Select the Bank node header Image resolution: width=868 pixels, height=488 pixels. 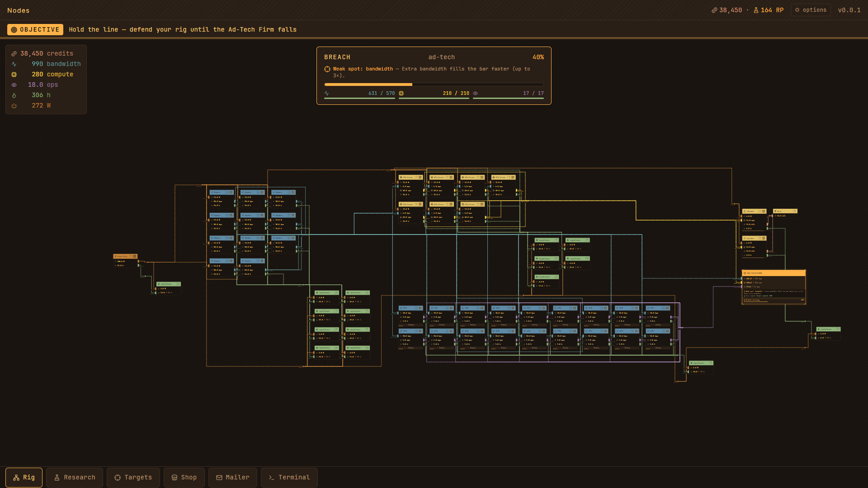point(785,211)
